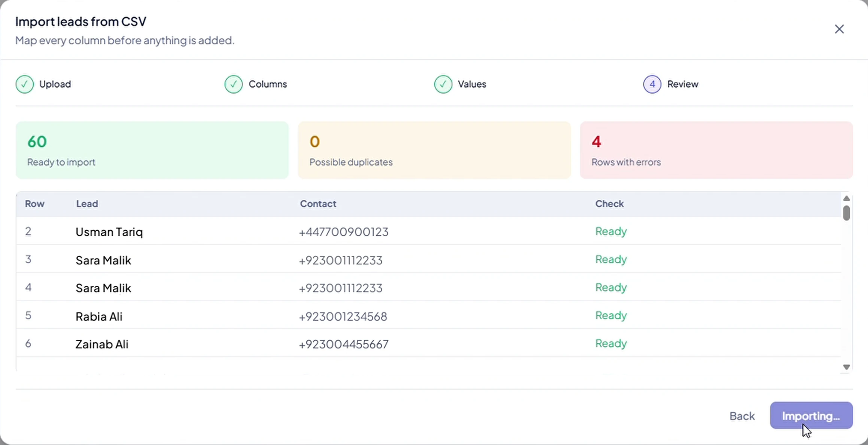The image size is (868, 445).
Task: Open the 60 Ready to import card
Action: coord(152,150)
